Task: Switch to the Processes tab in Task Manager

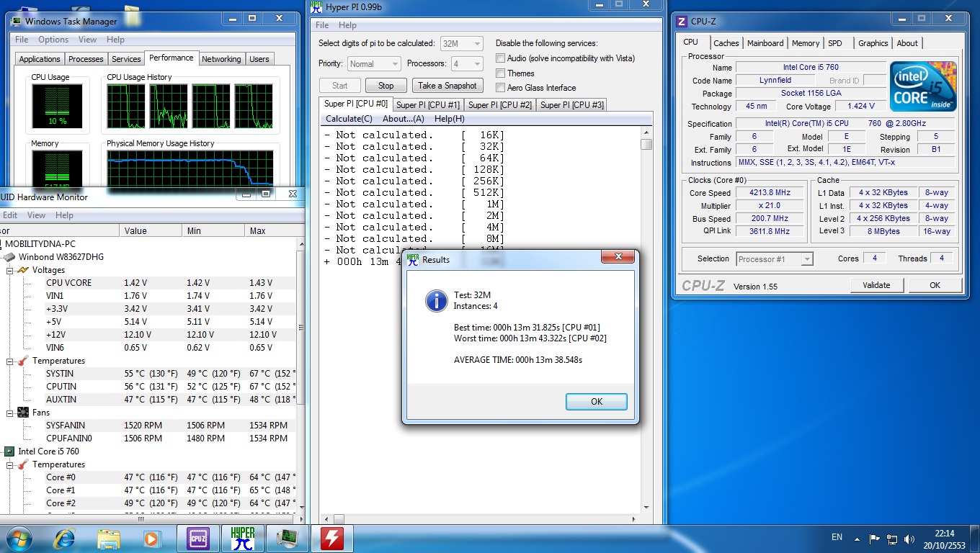Action: [x=86, y=59]
